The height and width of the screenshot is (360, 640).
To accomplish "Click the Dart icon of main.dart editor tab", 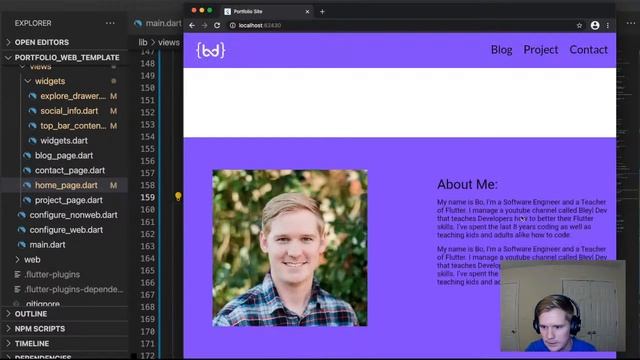I will pos(138,23).
